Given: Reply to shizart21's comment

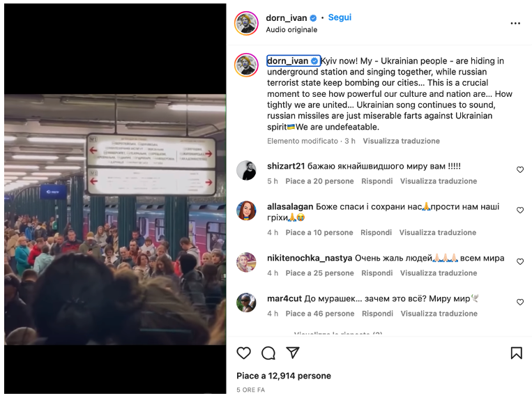Looking at the screenshot, I should click(x=377, y=181).
